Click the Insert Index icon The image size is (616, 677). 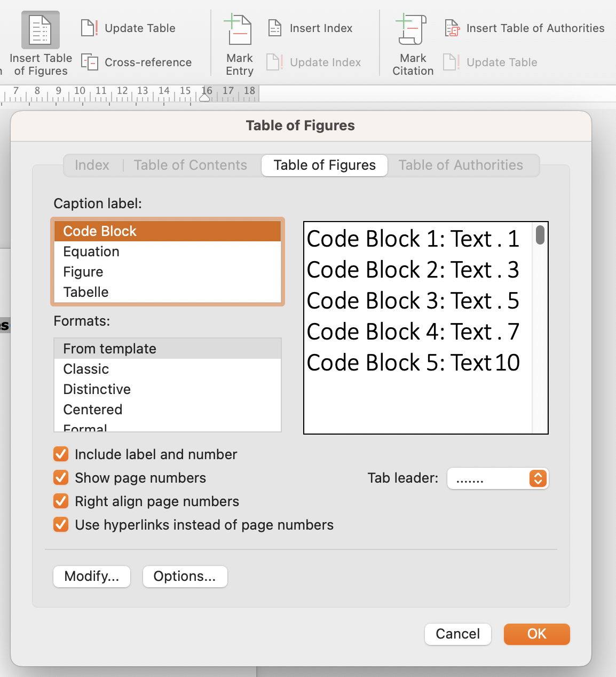pos(274,28)
